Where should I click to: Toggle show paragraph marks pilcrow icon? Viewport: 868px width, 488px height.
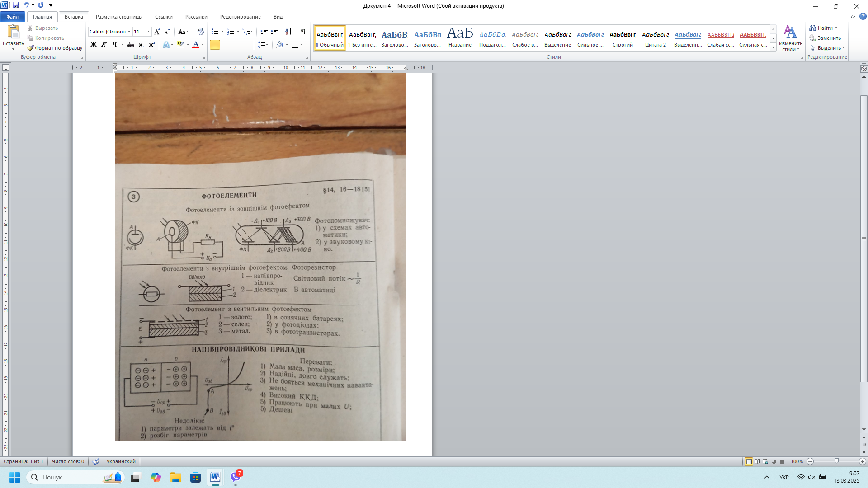click(x=303, y=32)
